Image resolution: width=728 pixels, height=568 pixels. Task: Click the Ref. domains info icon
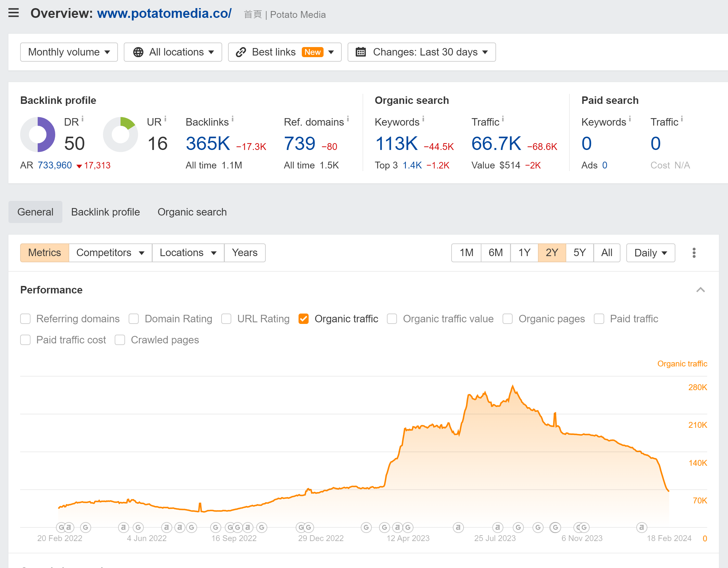348,118
